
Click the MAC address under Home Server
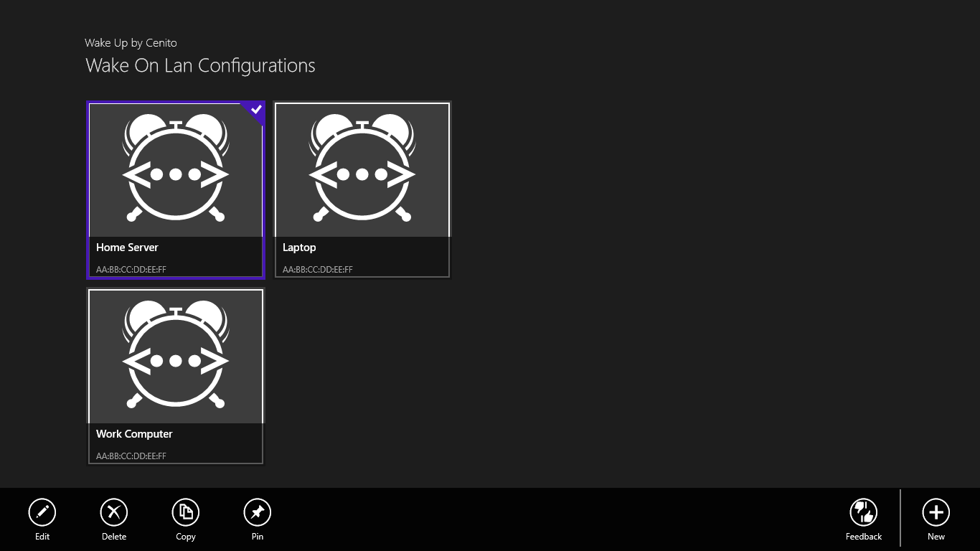pyautogui.click(x=131, y=270)
